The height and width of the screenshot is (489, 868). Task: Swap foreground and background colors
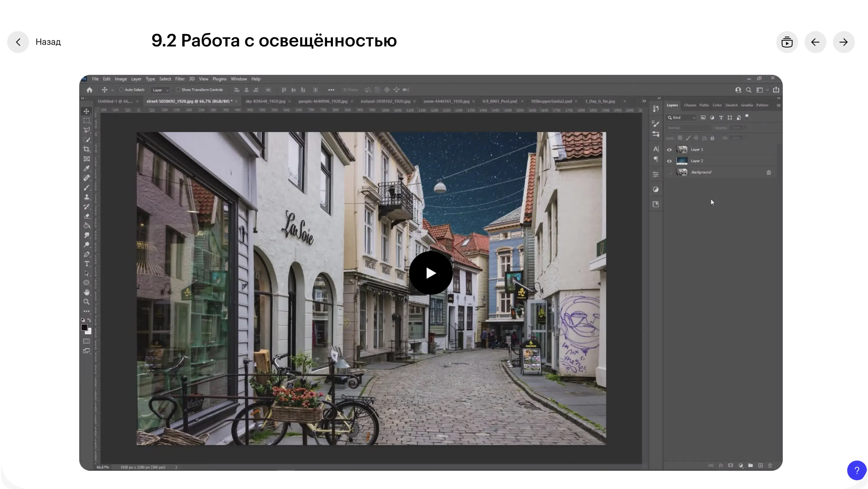point(89,320)
